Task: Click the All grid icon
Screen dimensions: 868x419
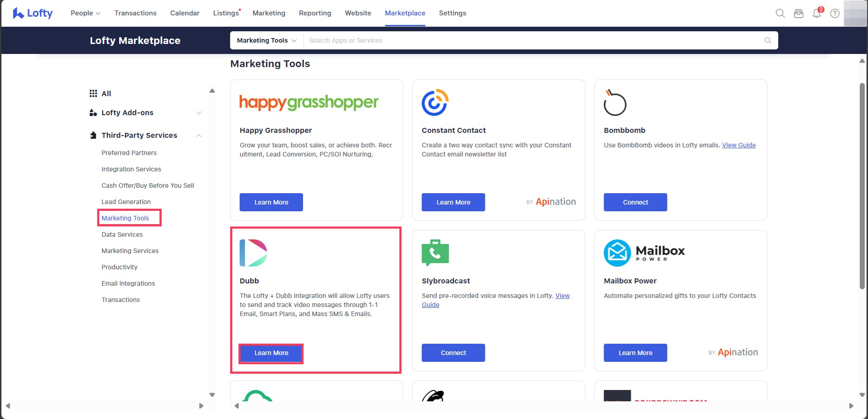Action: pos(93,93)
